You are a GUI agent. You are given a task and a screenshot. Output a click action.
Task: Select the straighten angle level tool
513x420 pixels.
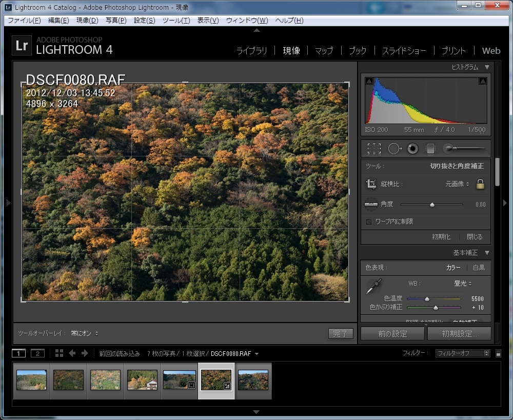coord(371,204)
